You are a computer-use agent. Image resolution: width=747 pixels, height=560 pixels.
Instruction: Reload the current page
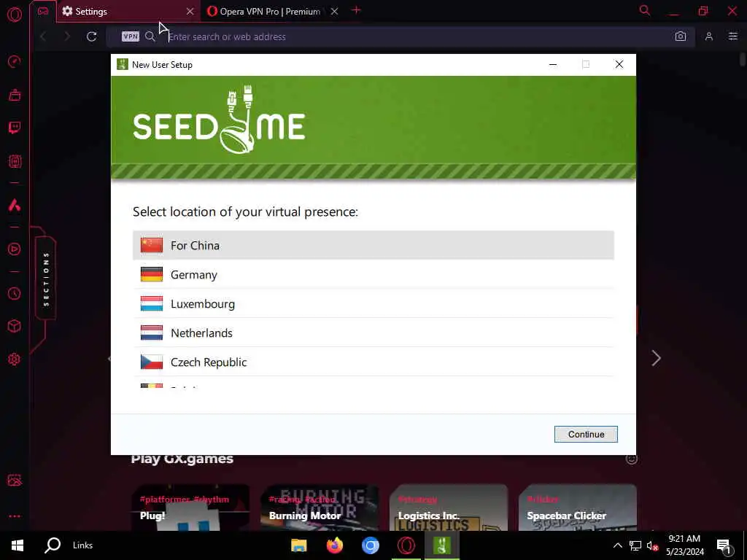point(91,36)
